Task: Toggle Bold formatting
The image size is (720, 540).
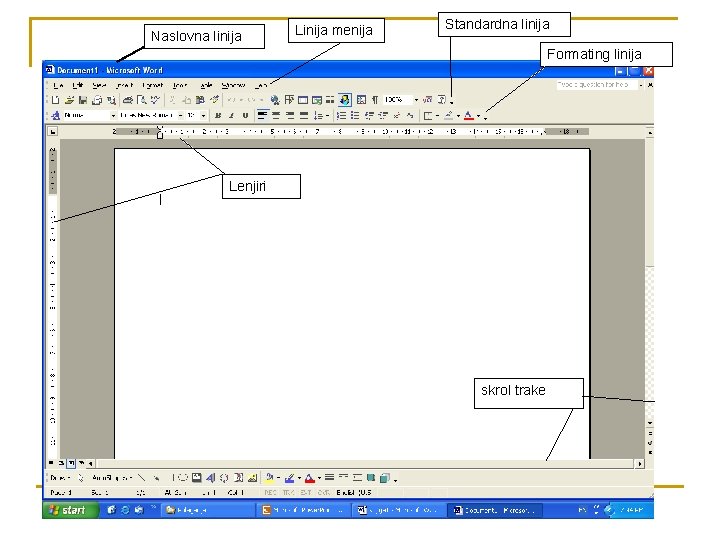Action: [218, 116]
